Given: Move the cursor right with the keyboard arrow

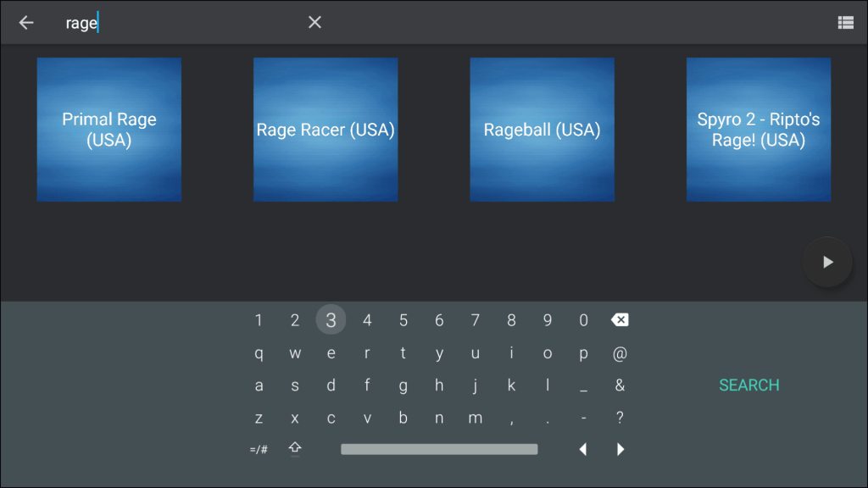Looking at the screenshot, I should [x=620, y=449].
